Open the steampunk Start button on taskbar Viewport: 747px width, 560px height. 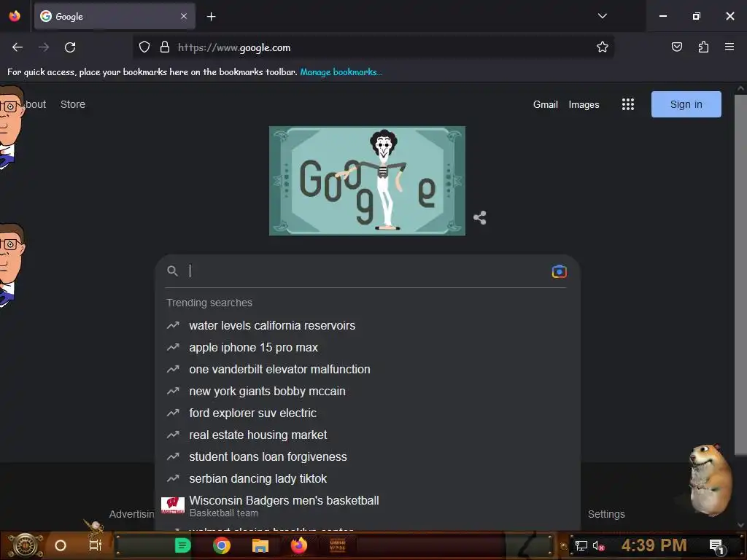click(27, 545)
